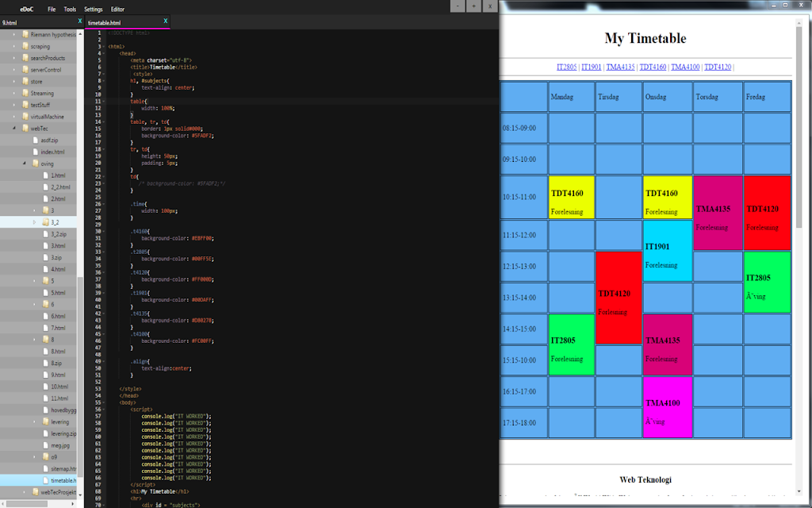Expand the 3_2 folder arrow
Image resolution: width=812 pixels, height=508 pixels.
(x=35, y=222)
